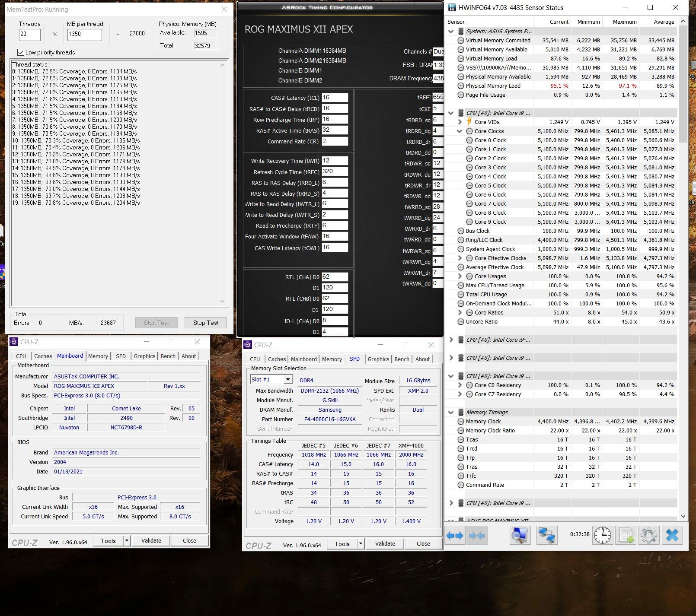
Task: Click the log file add icon
Action: [626, 536]
